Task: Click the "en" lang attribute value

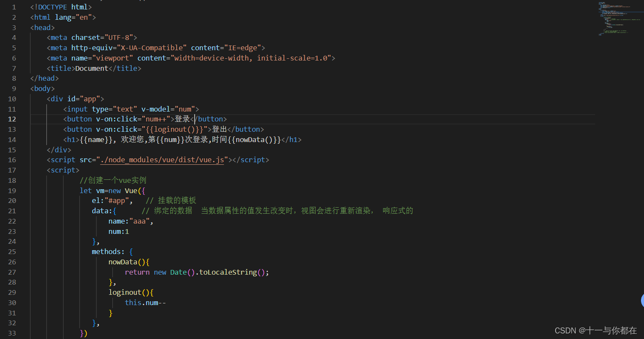Action: 84,18
